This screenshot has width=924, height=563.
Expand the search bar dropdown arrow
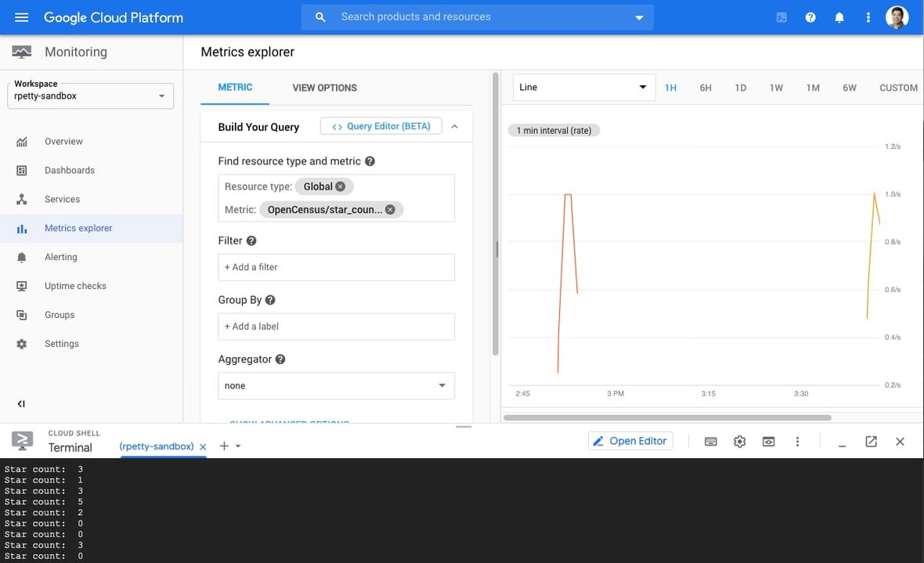[x=639, y=18]
